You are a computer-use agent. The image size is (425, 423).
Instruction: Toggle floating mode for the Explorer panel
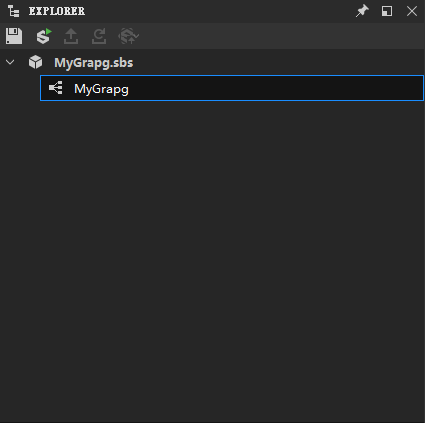[387, 11]
